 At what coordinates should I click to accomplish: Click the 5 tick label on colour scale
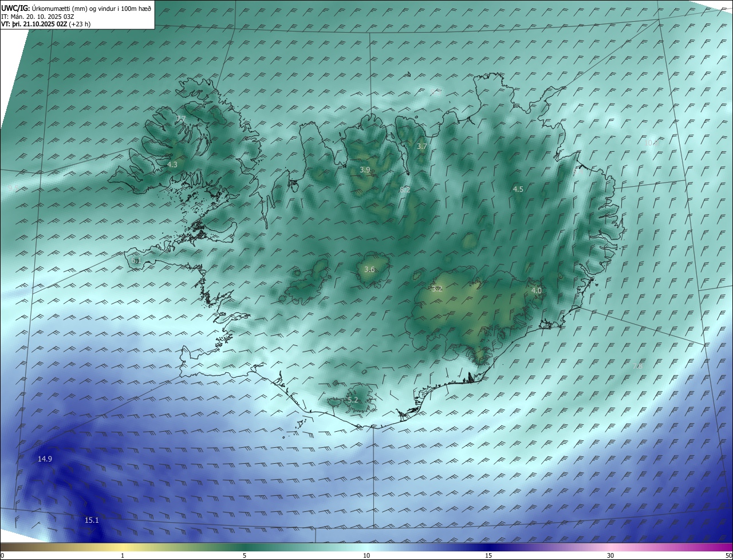pos(245,555)
